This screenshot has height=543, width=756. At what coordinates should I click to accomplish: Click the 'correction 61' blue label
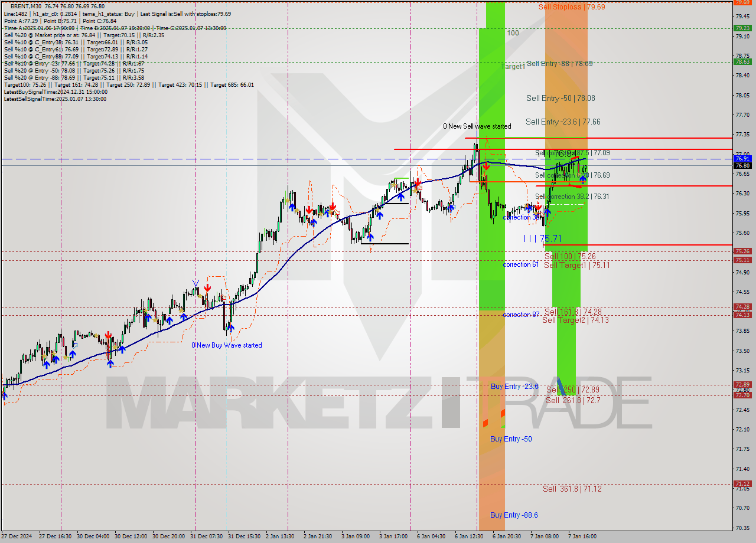point(520,264)
